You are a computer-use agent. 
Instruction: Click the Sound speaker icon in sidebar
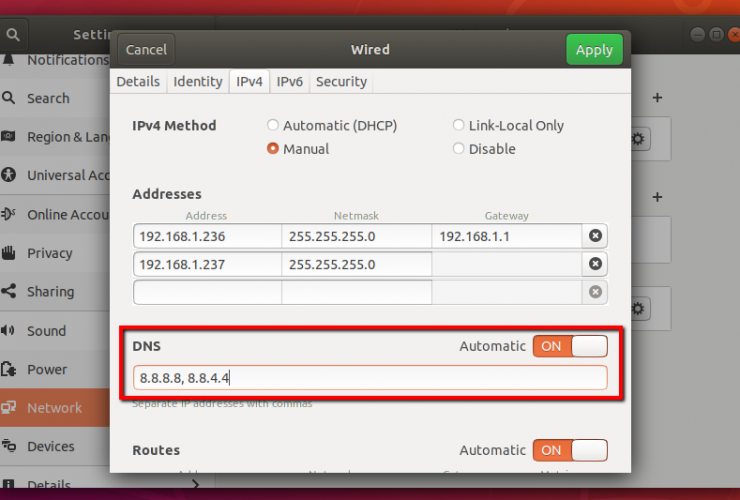(9, 331)
